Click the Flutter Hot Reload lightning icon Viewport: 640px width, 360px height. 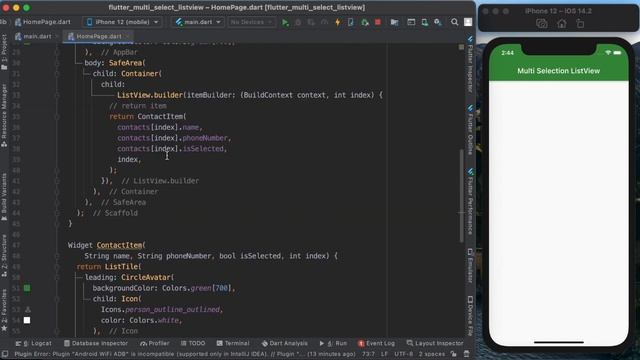(x=338, y=22)
